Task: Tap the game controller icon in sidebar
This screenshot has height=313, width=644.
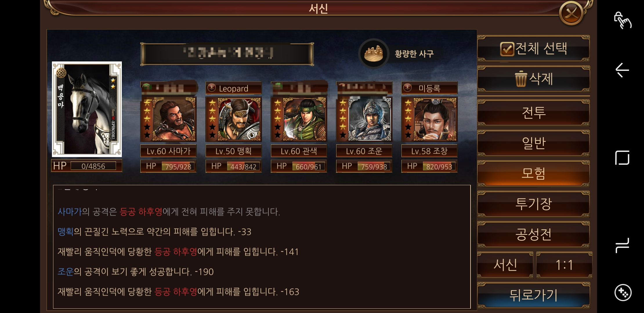Action: (x=623, y=293)
